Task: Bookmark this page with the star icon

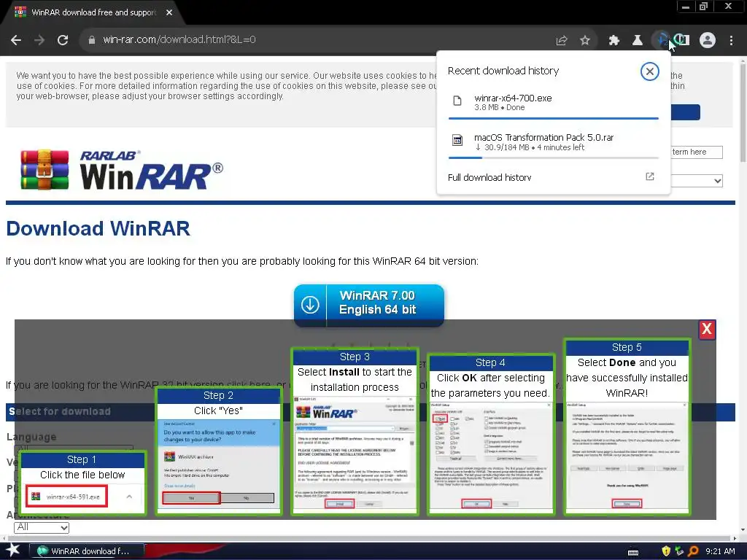Action: (x=585, y=41)
